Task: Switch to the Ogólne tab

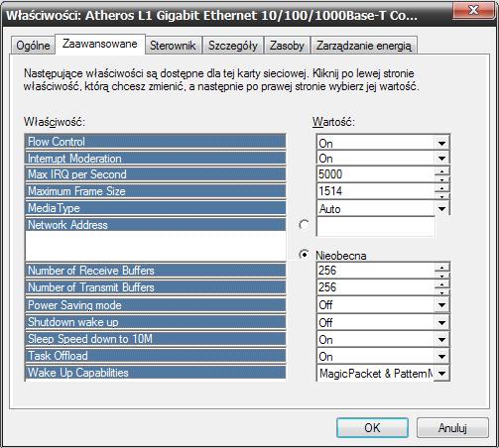Action: 33,46
